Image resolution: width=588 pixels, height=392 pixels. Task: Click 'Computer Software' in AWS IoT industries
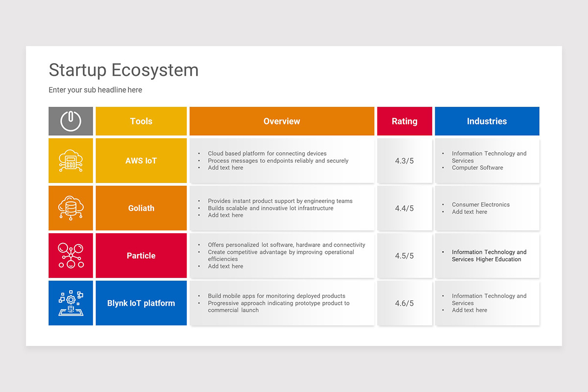click(477, 168)
